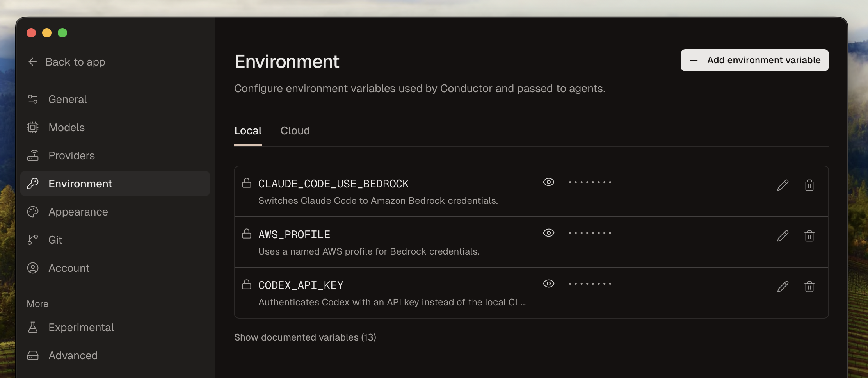Click 'Configure environment variables used by Conductor' text
The image size is (868, 378).
click(x=420, y=89)
